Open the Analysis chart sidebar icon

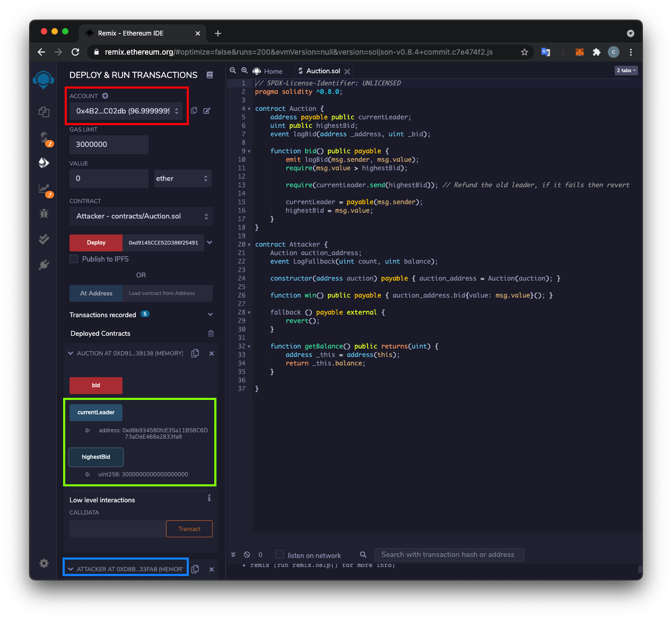[x=45, y=189]
